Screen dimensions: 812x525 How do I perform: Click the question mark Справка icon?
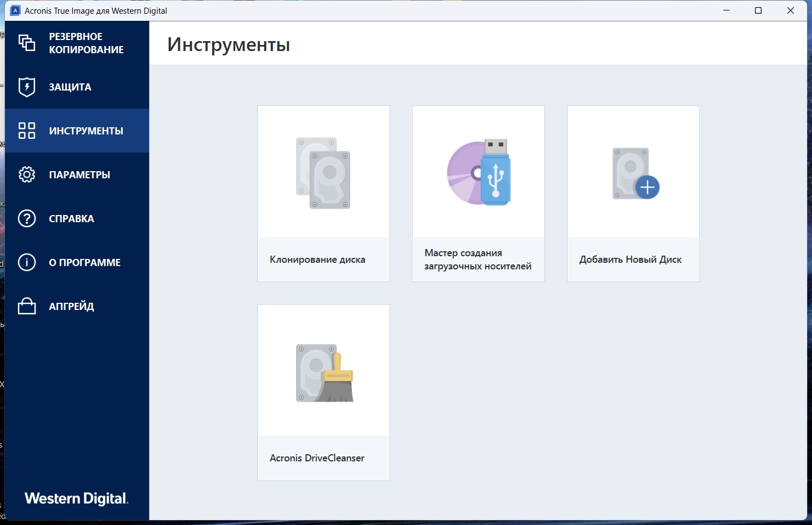(26, 218)
